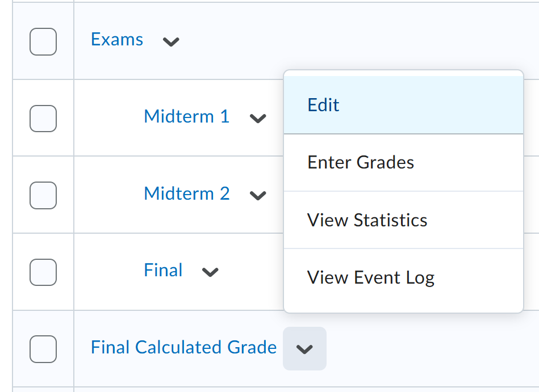Viewport: 539px width, 392px height.
Task: Enable the checkbox for the Final item
Action: (x=43, y=272)
